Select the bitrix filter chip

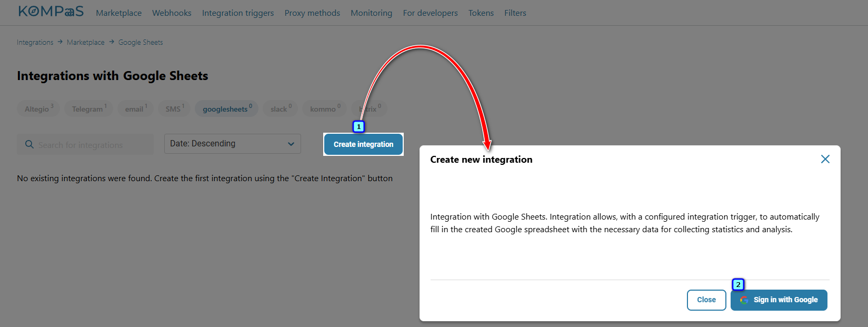point(370,108)
